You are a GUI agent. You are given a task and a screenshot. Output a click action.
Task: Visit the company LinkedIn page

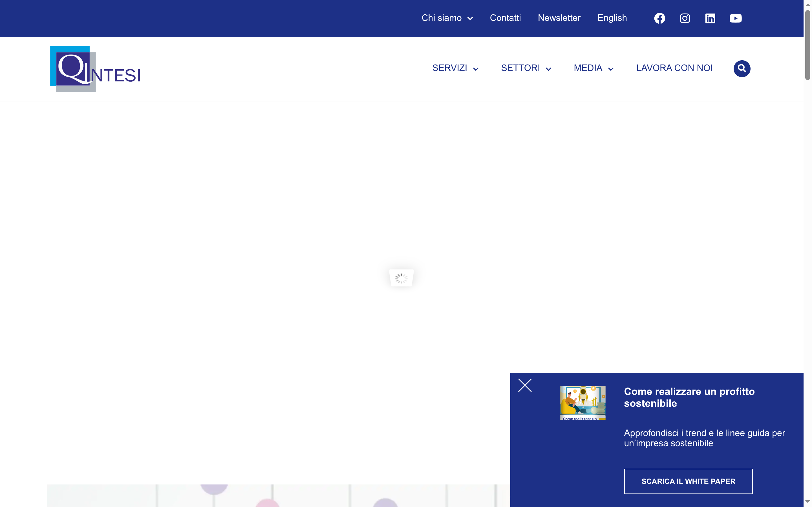point(710,18)
